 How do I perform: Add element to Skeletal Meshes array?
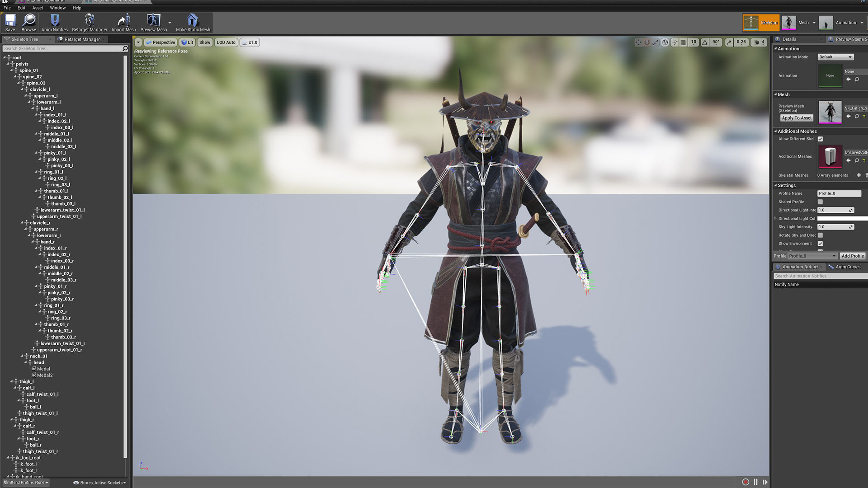[859, 175]
